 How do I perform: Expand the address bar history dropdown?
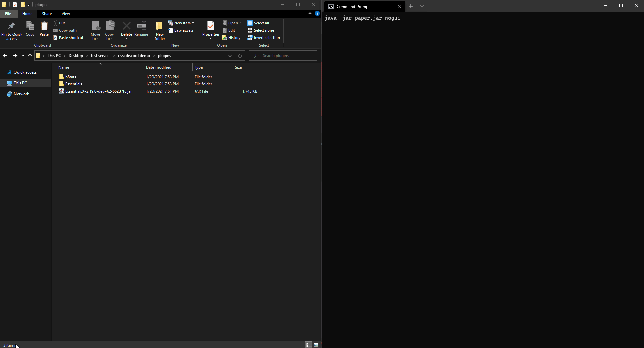[230, 56]
